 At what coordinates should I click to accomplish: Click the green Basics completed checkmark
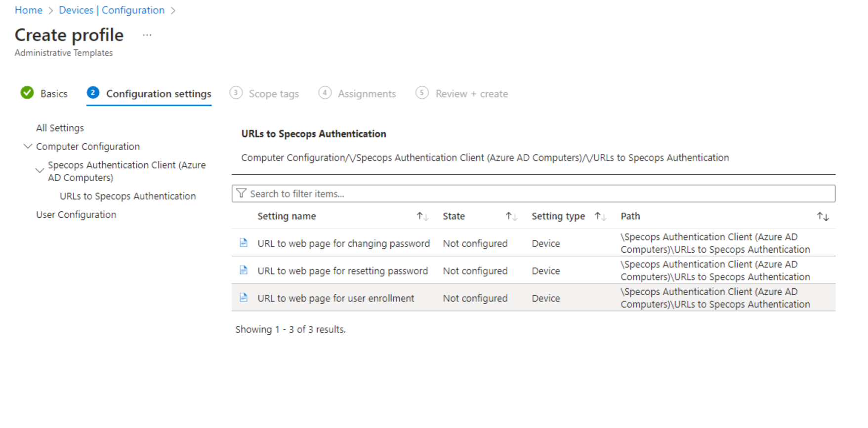click(27, 93)
